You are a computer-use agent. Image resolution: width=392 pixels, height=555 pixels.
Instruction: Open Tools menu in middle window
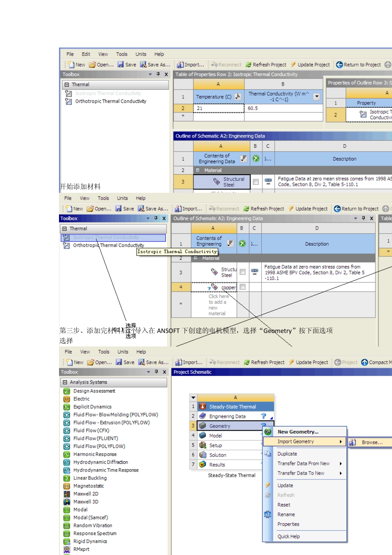click(103, 198)
